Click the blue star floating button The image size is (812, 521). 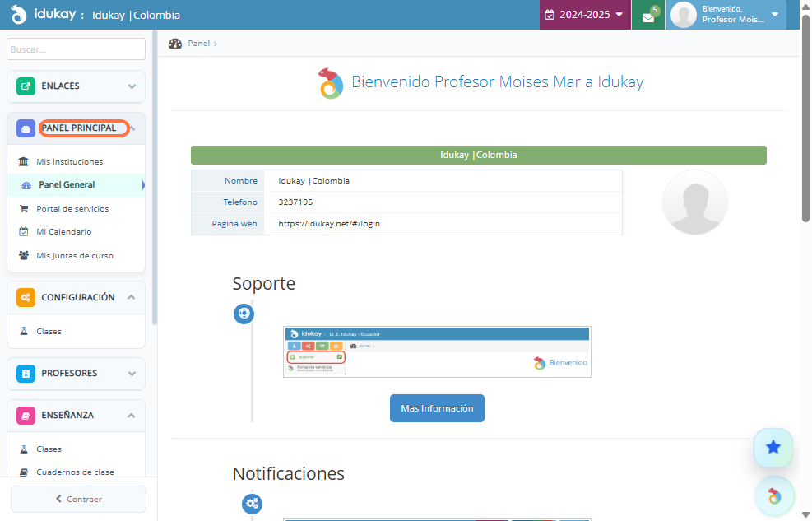click(x=773, y=447)
